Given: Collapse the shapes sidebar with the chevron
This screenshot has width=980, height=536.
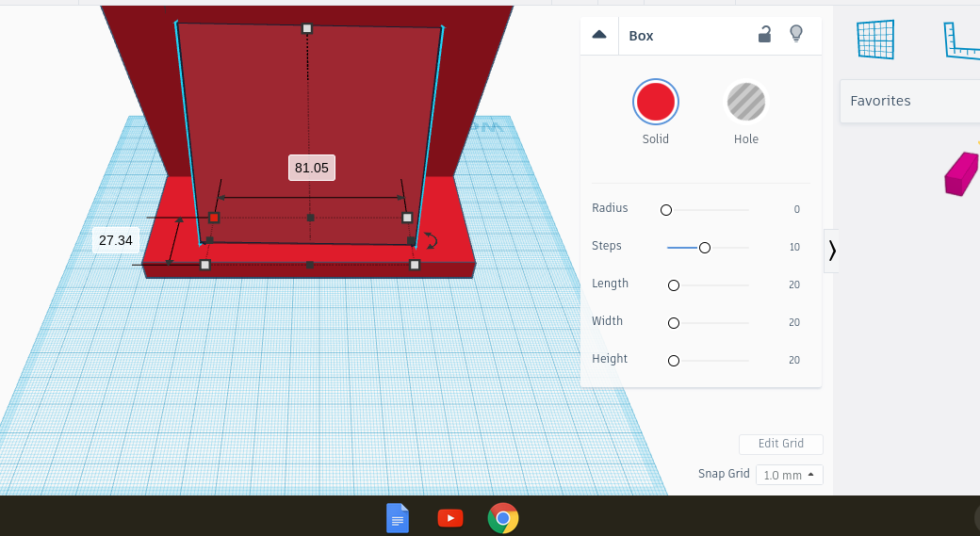Looking at the screenshot, I should pyautogui.click(x=831, y=251).
